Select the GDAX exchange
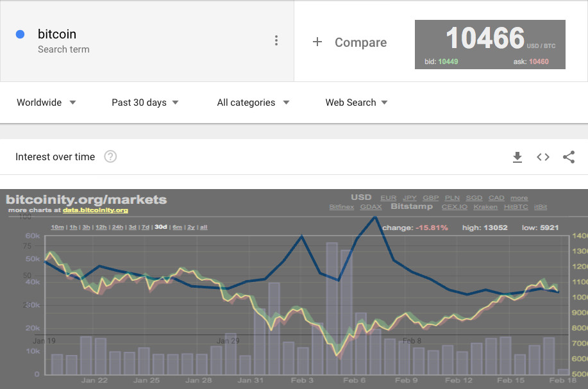Viewport: 588px width, 389px height. (371, 207)
